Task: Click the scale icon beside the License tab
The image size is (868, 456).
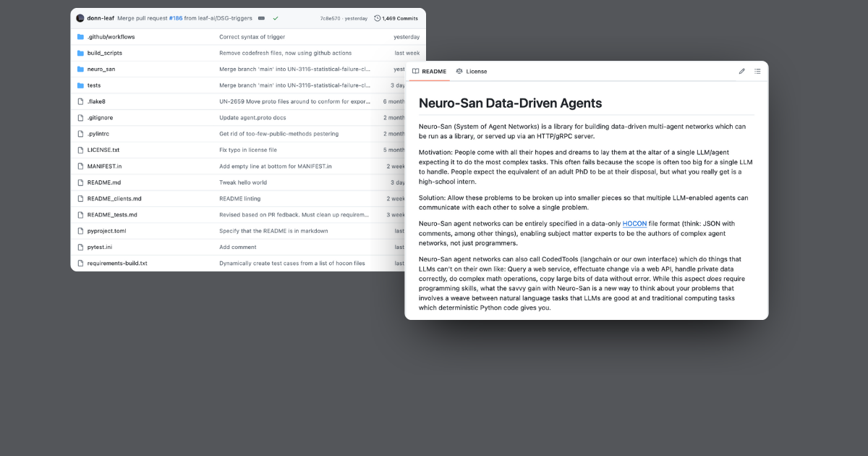Action: click(x=459, y=71)
